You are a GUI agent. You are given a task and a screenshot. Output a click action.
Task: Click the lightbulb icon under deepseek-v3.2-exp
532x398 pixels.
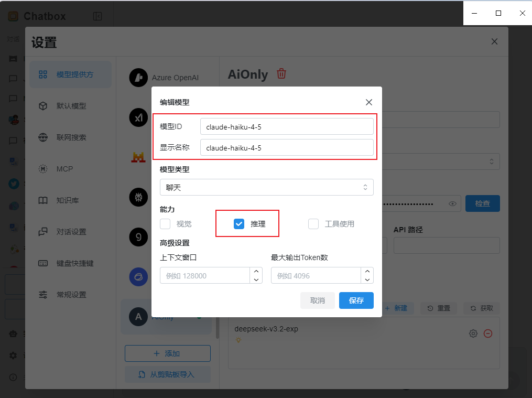238,340
